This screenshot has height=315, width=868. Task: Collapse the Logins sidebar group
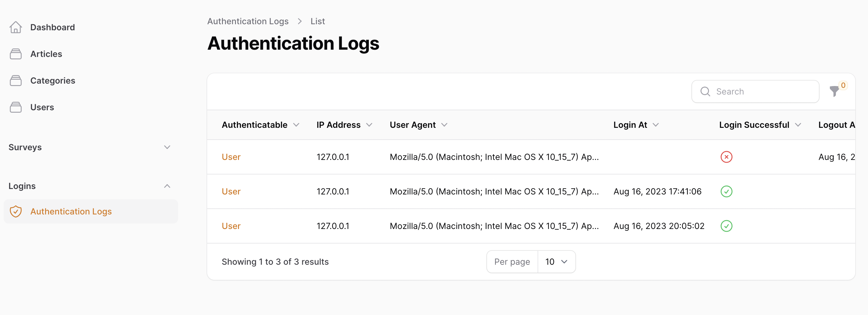167,186
